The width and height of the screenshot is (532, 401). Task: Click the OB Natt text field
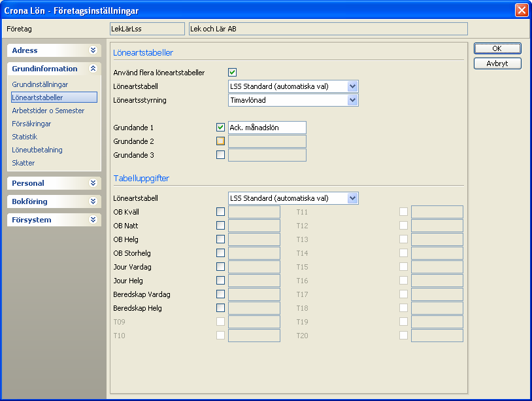254,226
